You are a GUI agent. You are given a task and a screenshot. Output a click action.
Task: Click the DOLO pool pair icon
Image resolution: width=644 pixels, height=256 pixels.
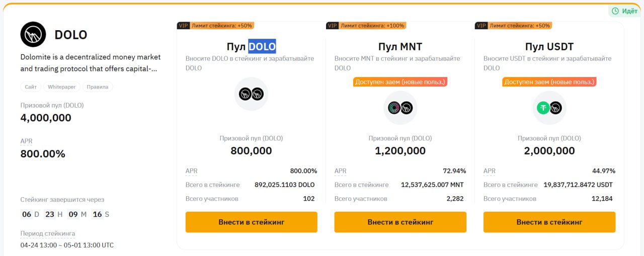pyautogui.click(x=251, y=94)
